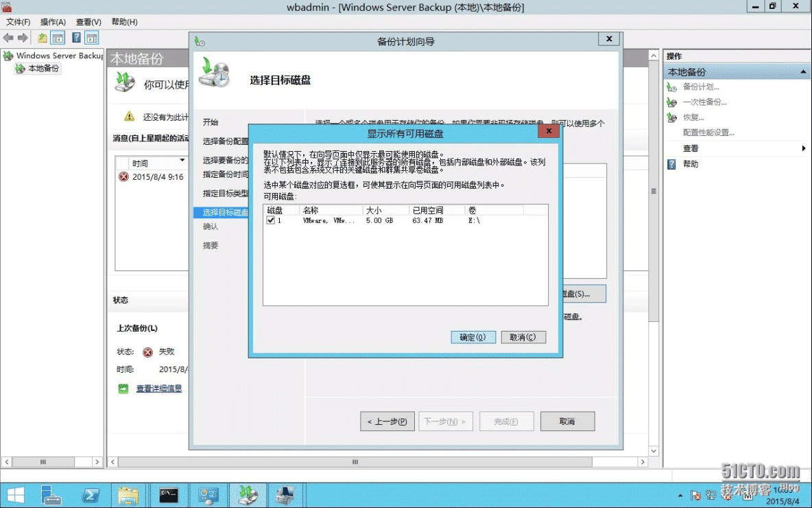
Task: Open 查看(V) menu
Action: (88, 22)
